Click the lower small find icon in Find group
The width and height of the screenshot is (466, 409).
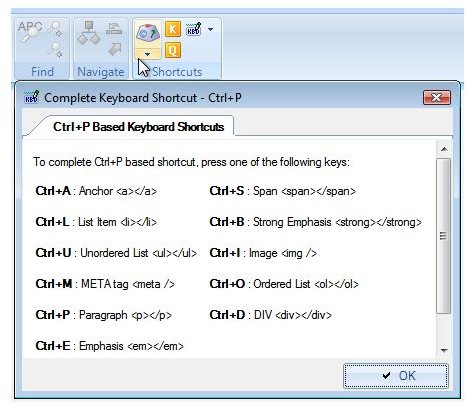pyautogui.click(x=55, y=50)
